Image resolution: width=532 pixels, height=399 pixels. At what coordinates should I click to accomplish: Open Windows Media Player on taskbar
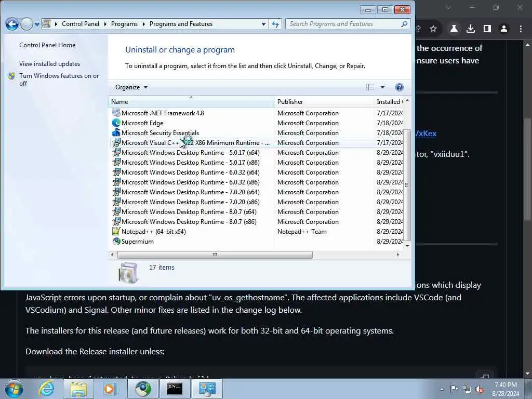pyautogui.click(x=109, y=389)
